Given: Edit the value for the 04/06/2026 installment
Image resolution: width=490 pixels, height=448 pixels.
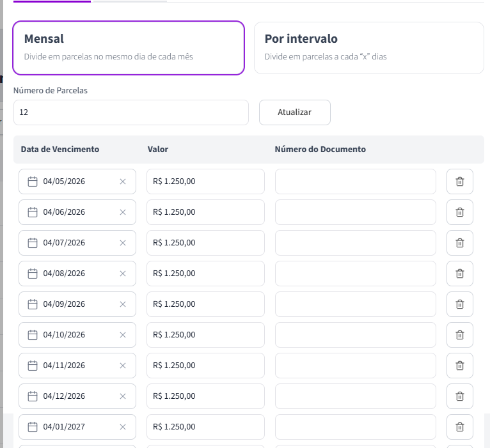Looking at the screenshot, I should tap(205, 212).
